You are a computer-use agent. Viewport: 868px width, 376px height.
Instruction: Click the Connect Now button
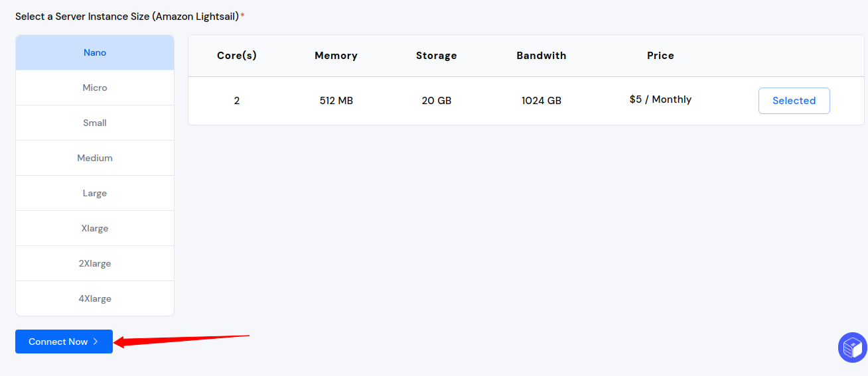coord(64,342)
